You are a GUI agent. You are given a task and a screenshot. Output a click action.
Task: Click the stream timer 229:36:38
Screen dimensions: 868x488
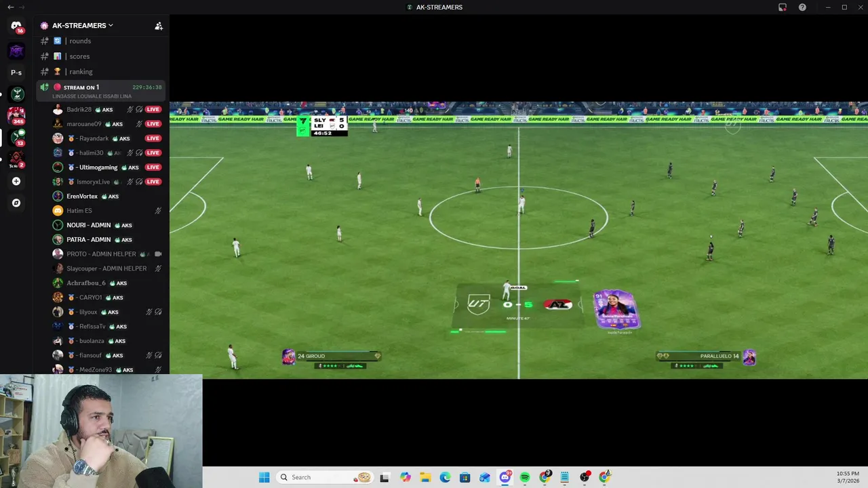tap(147, 87)
